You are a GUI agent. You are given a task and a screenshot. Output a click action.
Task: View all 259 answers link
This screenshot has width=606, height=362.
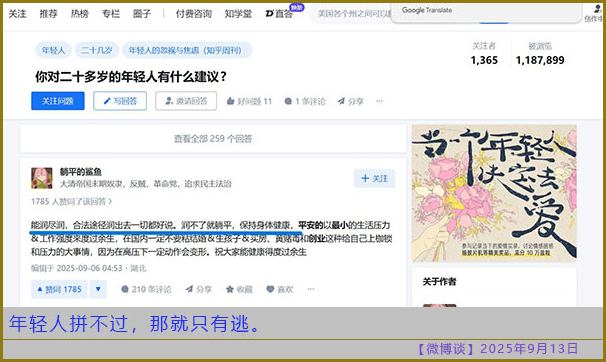coord(213,139)
